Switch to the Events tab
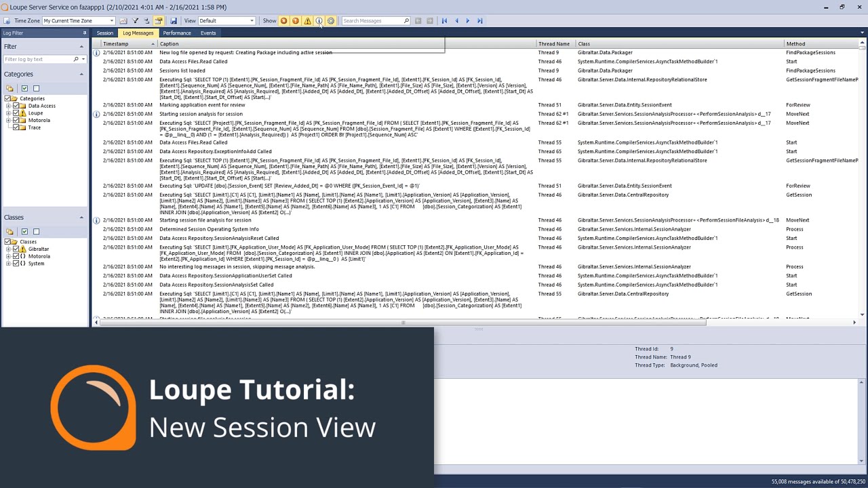 coord(208,33)
